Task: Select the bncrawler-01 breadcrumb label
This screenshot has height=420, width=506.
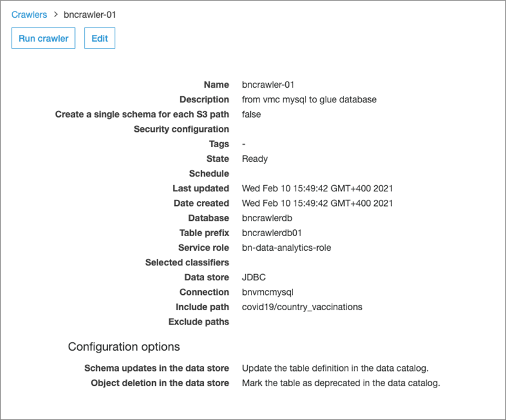Action: pyautogui.click(x=90, y=14)
